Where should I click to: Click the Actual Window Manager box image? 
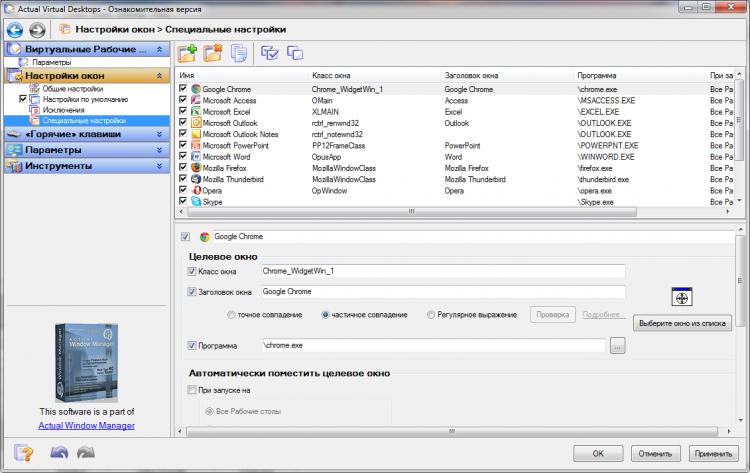87,363
